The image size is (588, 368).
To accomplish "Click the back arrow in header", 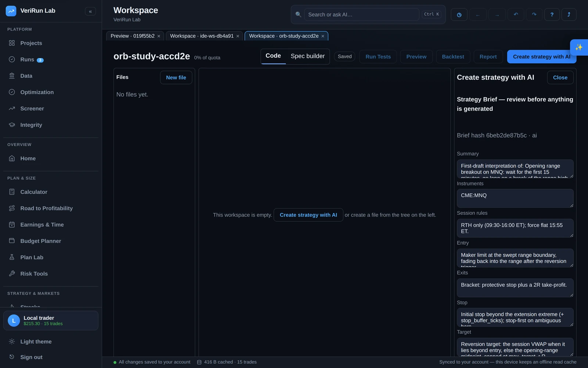I will click(478, 15).
